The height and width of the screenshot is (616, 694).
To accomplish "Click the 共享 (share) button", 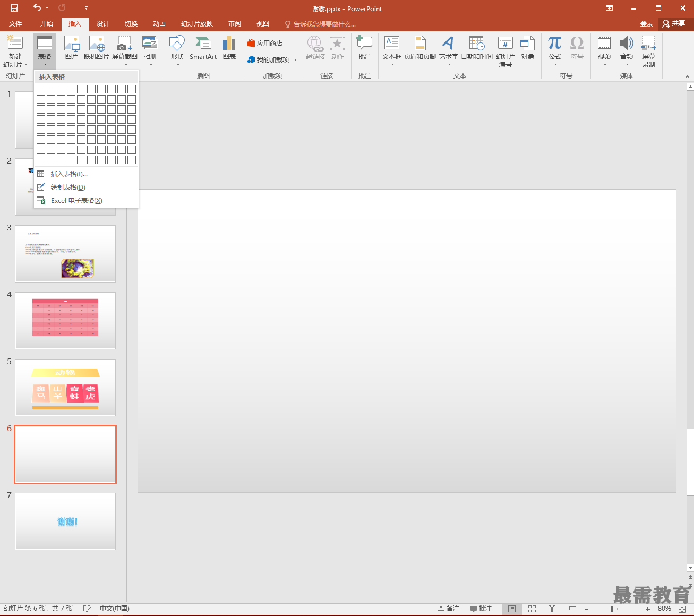I will click(674, 23).
